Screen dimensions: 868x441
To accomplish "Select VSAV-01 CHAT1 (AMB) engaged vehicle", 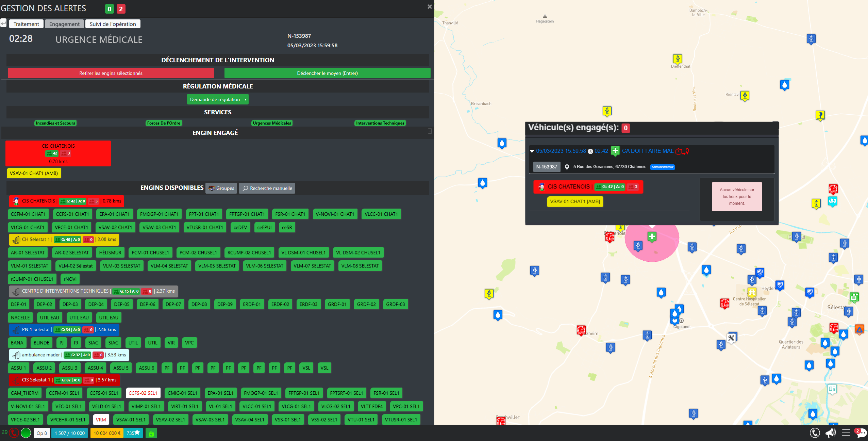I will click(x=34, y=173).
